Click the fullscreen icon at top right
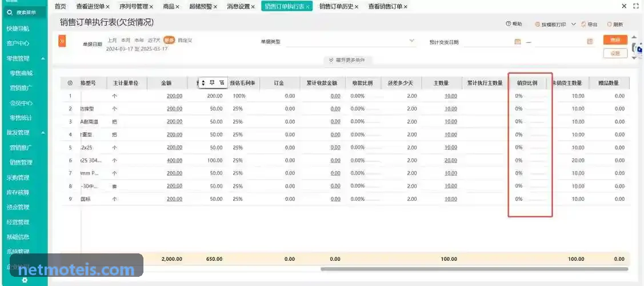 tap(636, 6)
